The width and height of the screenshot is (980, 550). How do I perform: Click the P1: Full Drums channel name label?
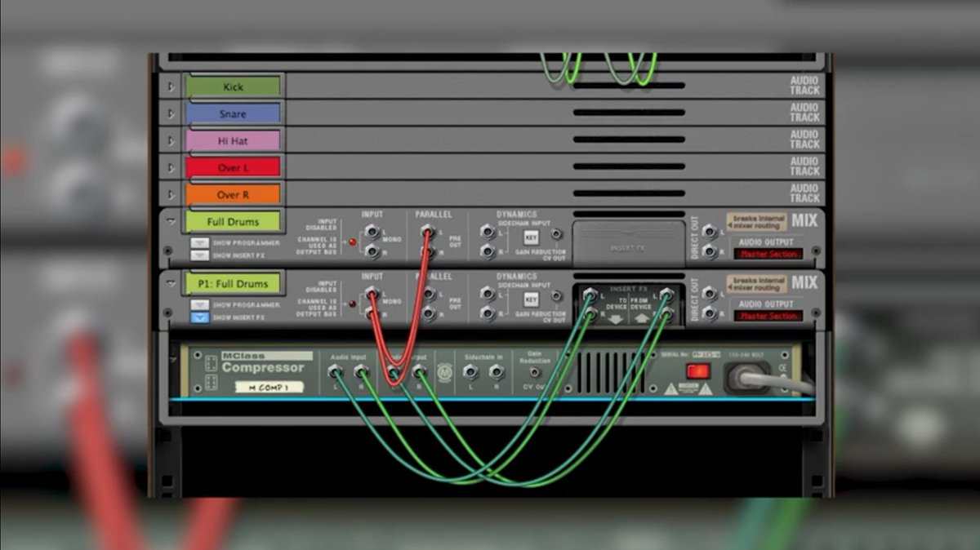[x=233, y=284]
